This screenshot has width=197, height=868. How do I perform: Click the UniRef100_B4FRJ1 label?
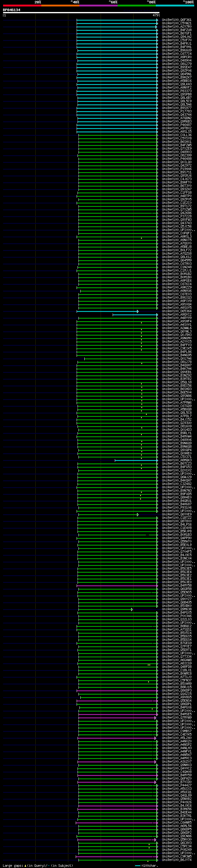pos(177,43)
